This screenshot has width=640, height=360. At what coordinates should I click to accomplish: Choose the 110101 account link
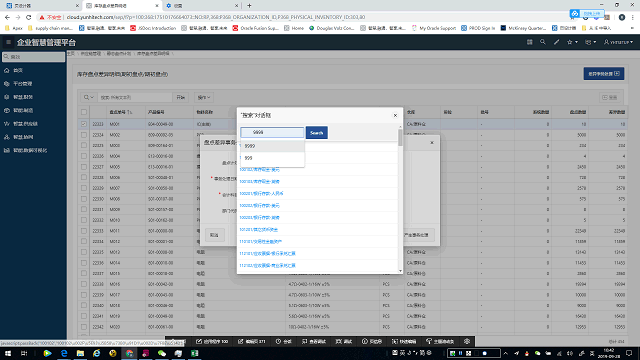pos(260,242)
